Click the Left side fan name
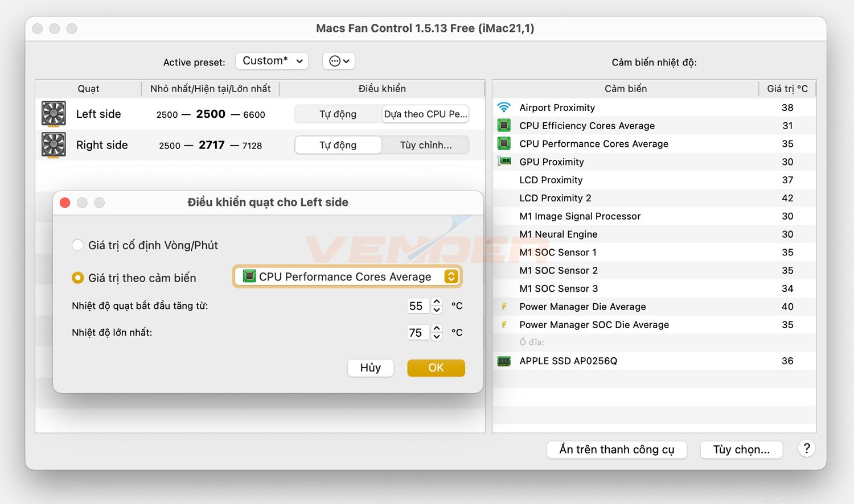This screenshot has width=854, height=504. tap(98, 114)
